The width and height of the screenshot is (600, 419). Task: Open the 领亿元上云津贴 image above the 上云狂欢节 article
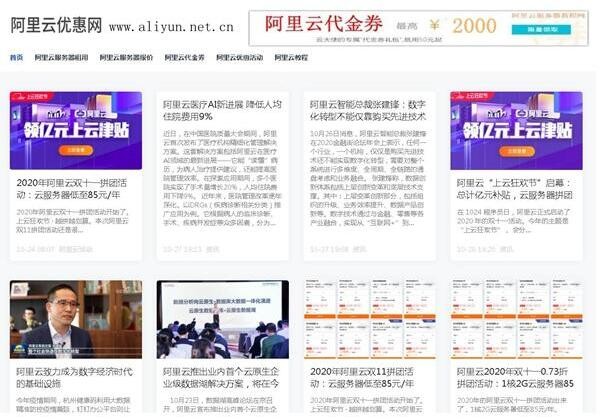coord(517,130)
